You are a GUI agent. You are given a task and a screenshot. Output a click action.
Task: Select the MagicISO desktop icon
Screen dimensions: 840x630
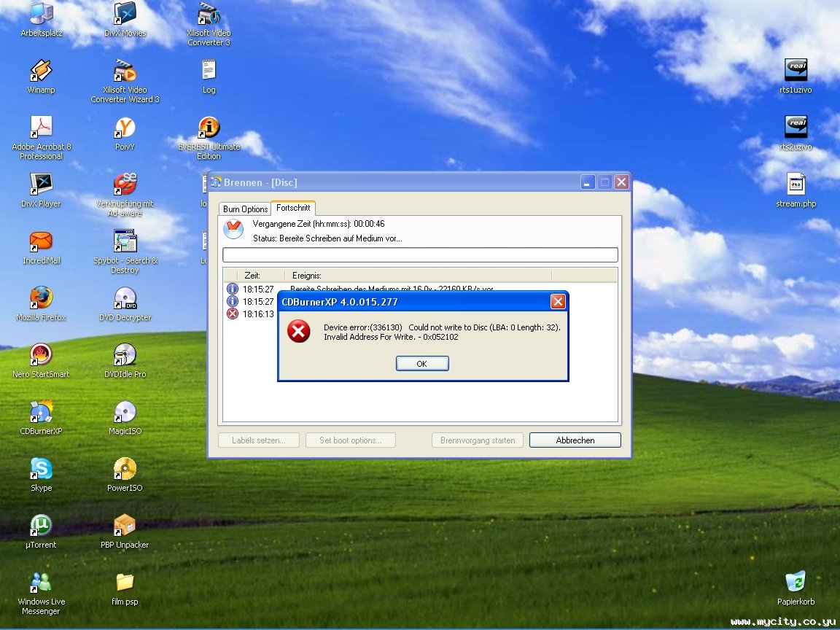(x=125, y=417)
